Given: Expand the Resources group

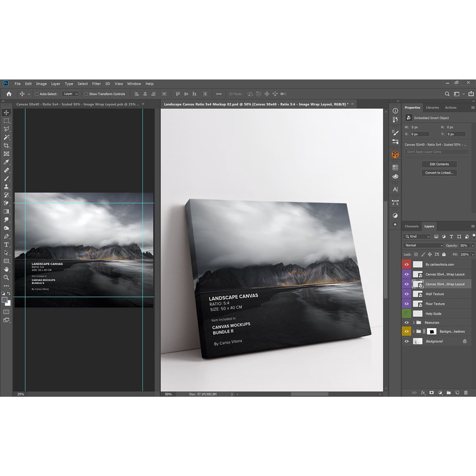Looking at the screenshot, I should (413, 323).
